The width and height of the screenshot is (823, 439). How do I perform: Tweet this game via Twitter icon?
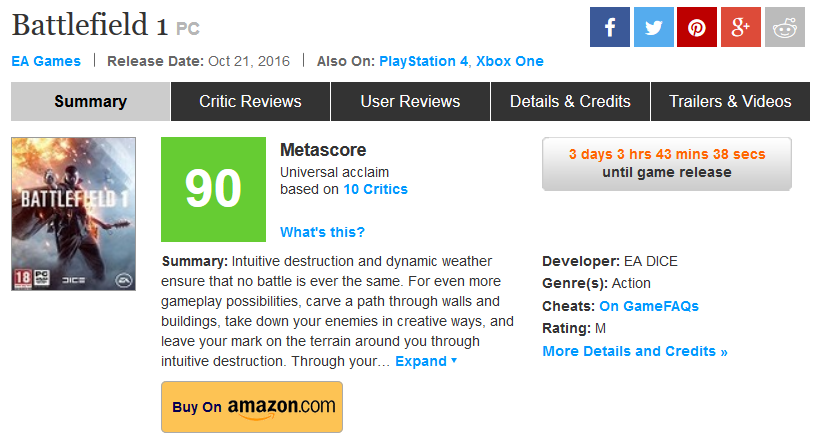tap(653, 27)
